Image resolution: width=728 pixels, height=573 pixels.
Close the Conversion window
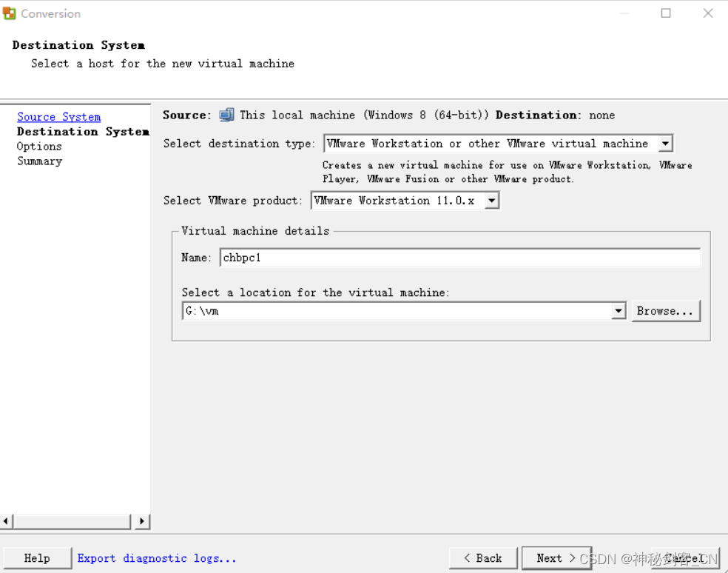(707, 13)
